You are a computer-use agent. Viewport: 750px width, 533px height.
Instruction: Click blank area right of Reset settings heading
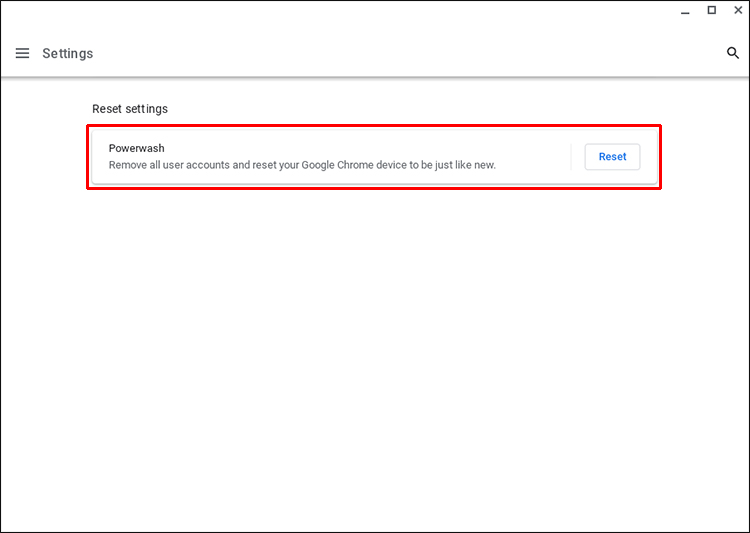tap(400, 108)
